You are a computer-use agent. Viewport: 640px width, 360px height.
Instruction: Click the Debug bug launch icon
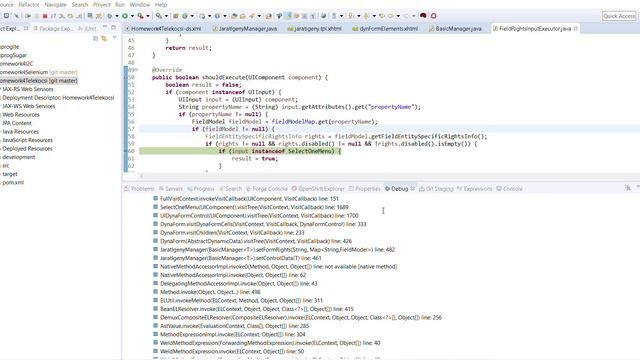[x=110, y=16]
